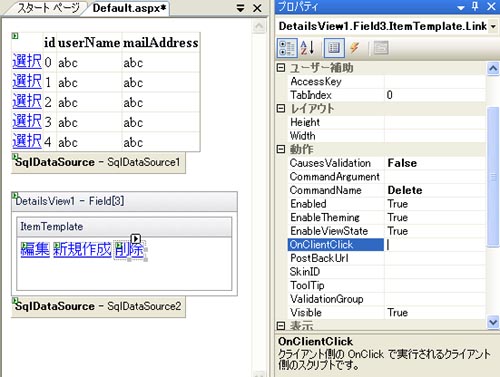Viewport: 500px width, 377px height.
Task: Sort properties with the Alphabetical A-Z icon
Action: tap(307, 48)
